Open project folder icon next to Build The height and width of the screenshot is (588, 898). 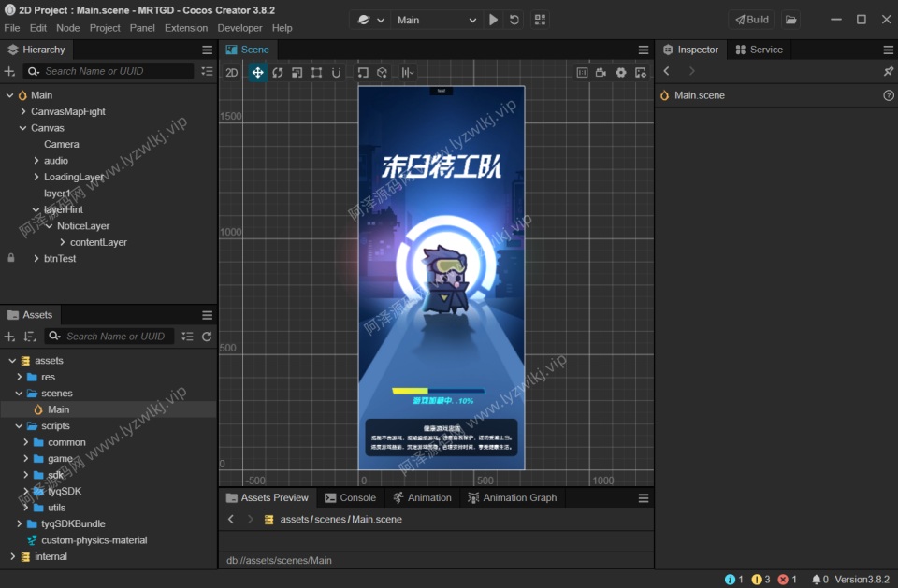click(791, 20)
